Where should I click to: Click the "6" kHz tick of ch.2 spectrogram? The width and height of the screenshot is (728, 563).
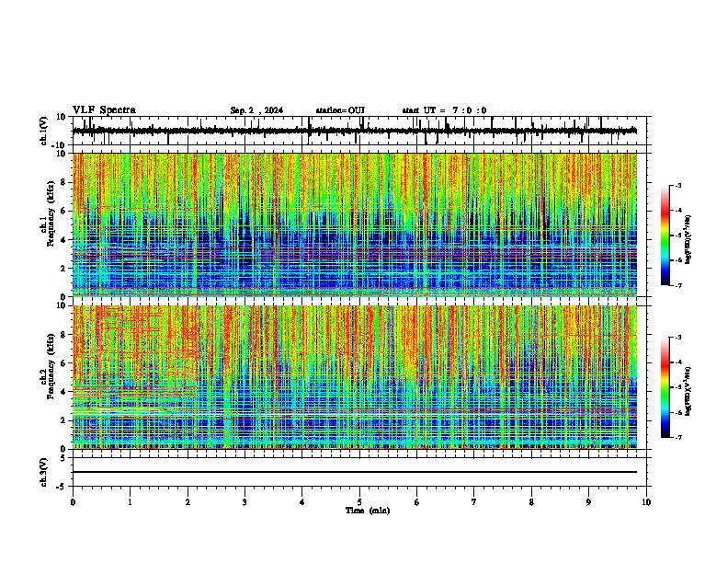point(64,363)
